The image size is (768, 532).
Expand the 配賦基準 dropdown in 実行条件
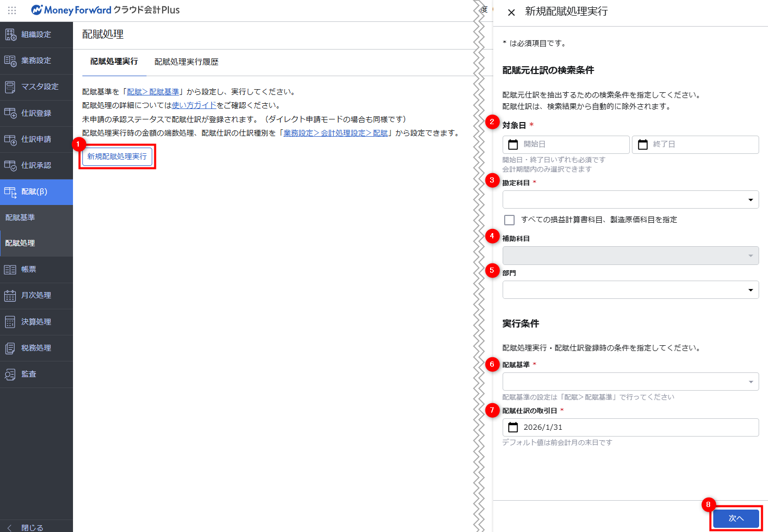click(750, 382)
